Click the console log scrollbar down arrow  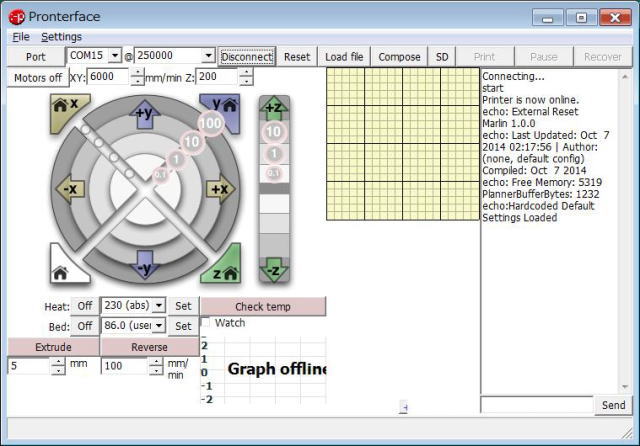625,386
